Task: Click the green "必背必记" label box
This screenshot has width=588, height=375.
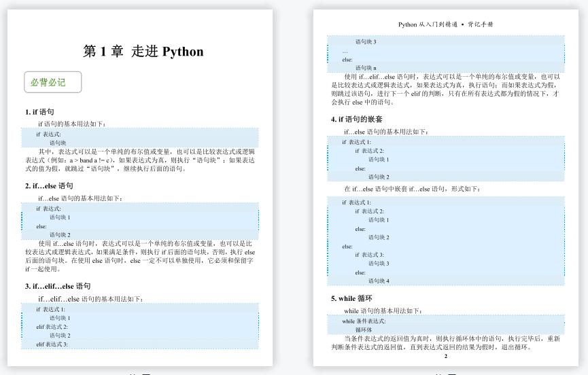Action: tap(53, 82)
